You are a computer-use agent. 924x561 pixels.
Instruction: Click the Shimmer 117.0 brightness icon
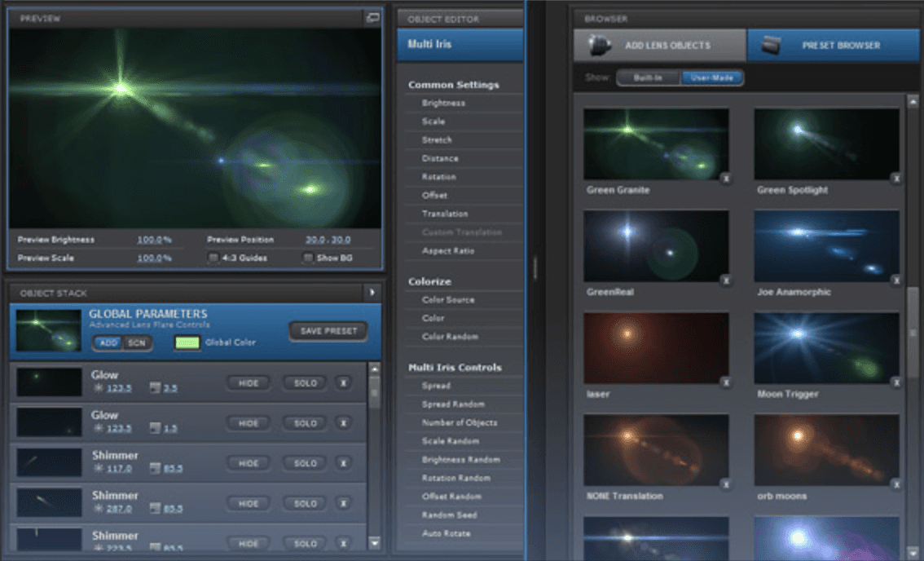tap(99, 468)
